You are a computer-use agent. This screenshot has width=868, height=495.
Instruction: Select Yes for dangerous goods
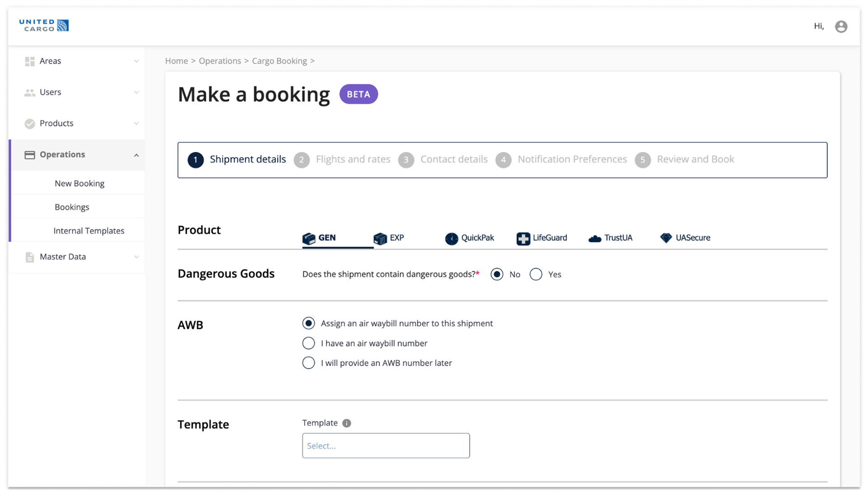536,274
